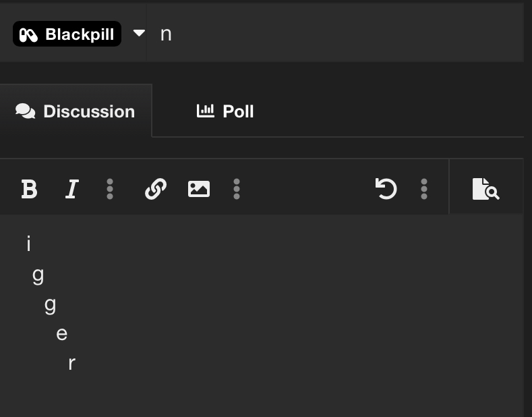The width and height of the screenshot is (532, 417).
Task: Place cursor on the line containing letter 'e'
Action: (62, 334)
